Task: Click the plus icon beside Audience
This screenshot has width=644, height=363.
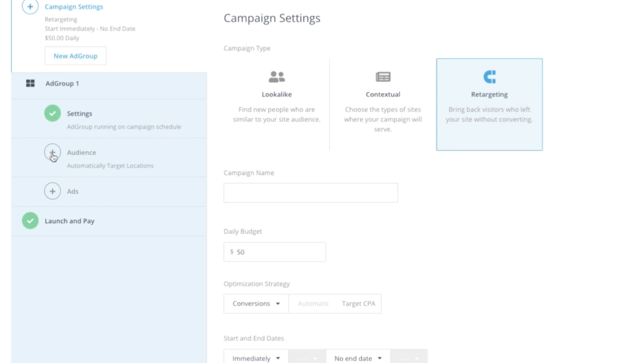Action: [x=52, y=152]
